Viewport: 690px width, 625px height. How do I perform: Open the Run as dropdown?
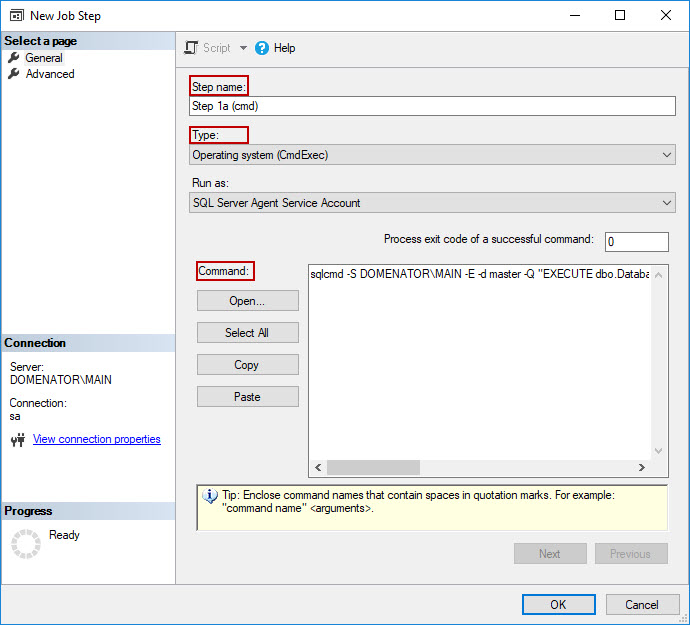click(x=432, y=203)
